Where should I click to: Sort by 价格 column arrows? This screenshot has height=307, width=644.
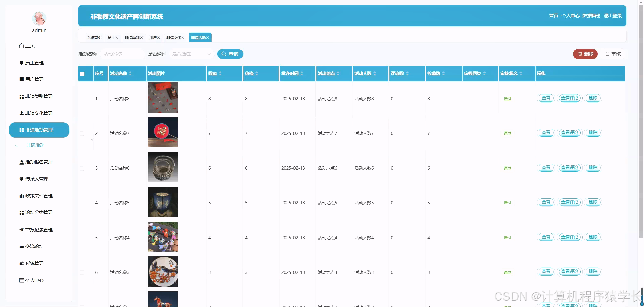(257, 73)
